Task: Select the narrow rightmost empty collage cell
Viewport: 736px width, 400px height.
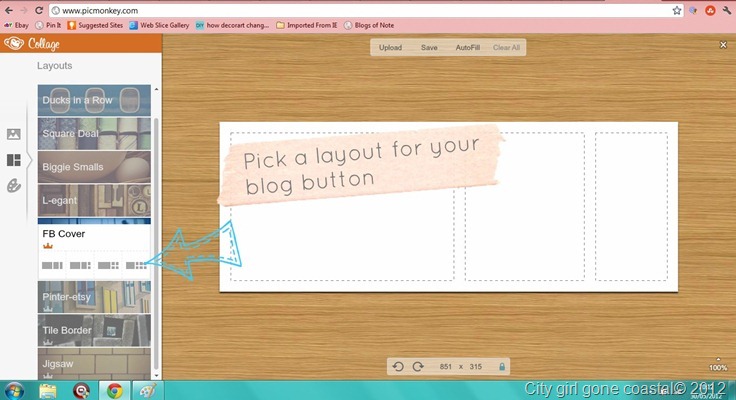Action: point(631,207)
